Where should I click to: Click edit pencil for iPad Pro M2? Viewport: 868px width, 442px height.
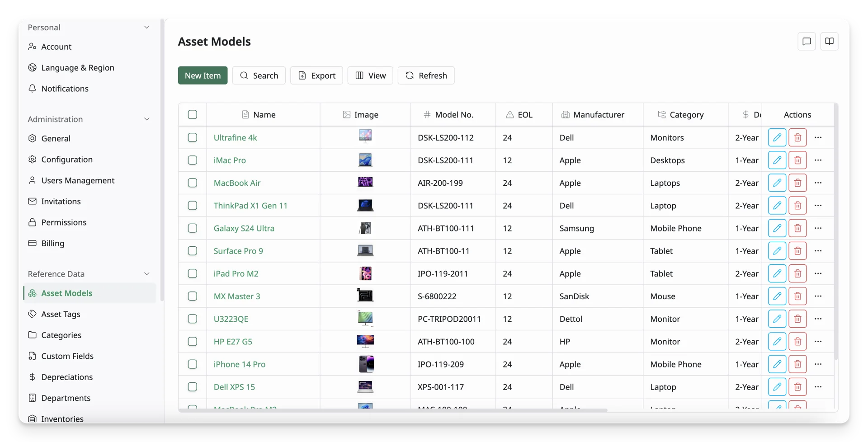(777, 273)
